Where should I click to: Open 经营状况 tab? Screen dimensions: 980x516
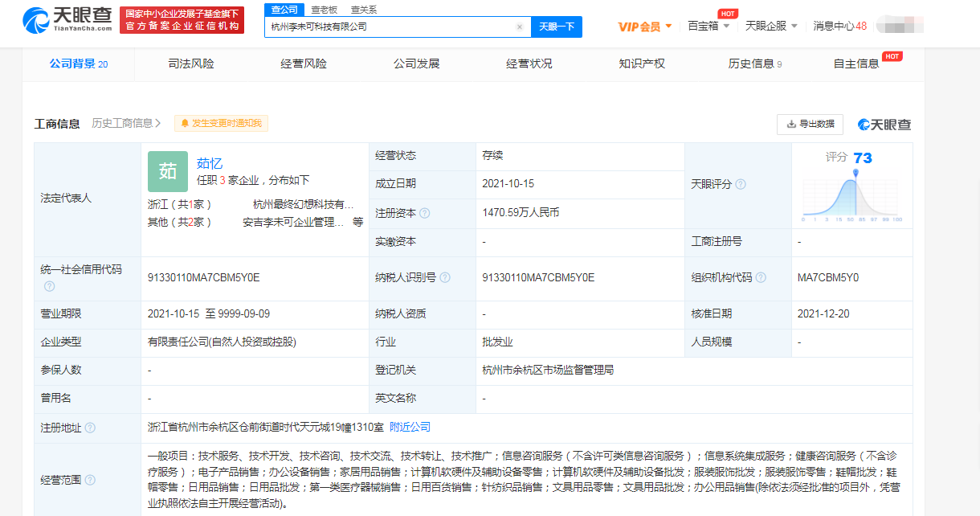click(529, 63)
